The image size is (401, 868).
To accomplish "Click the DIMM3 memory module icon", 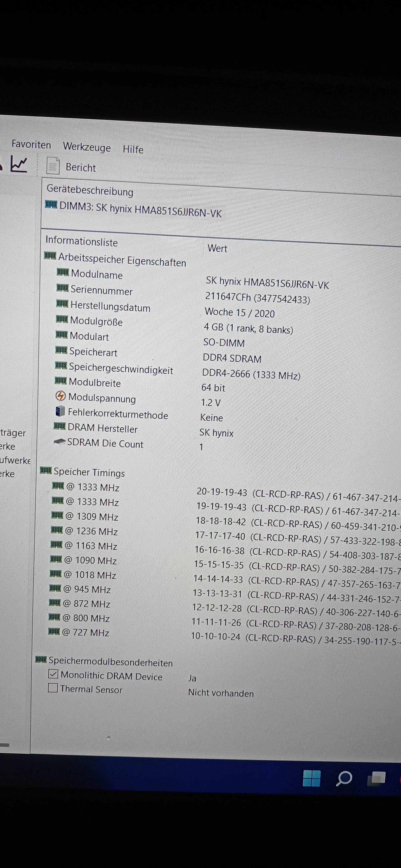I will pos(51,204).
